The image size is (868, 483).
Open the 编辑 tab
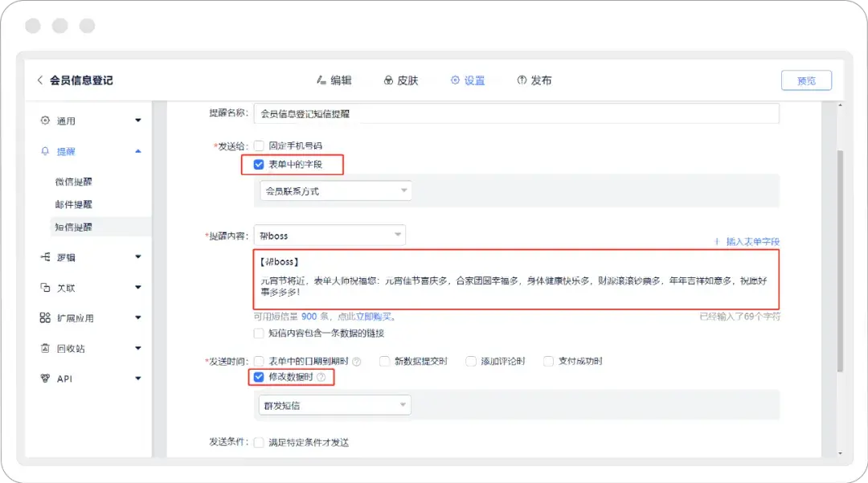(x=334, y=80)
